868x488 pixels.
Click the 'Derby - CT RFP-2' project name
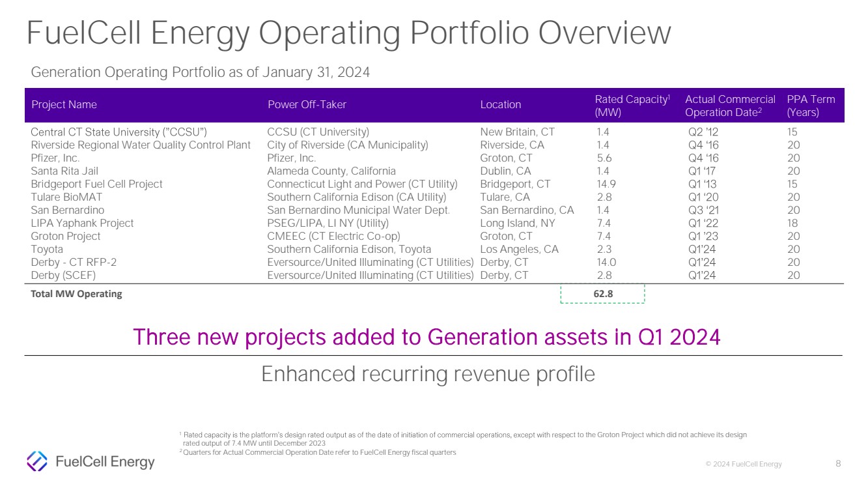74,263
